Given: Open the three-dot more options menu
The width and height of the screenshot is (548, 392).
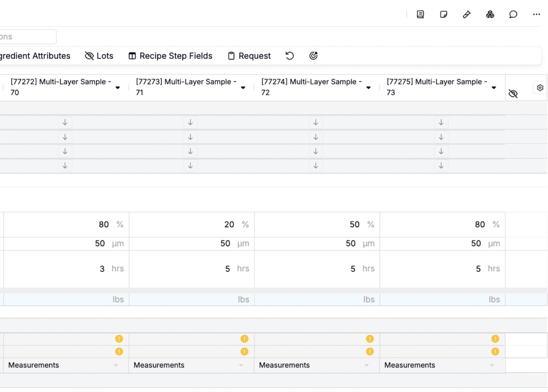Looking at the screenshot, I should (x=536, y=14).
